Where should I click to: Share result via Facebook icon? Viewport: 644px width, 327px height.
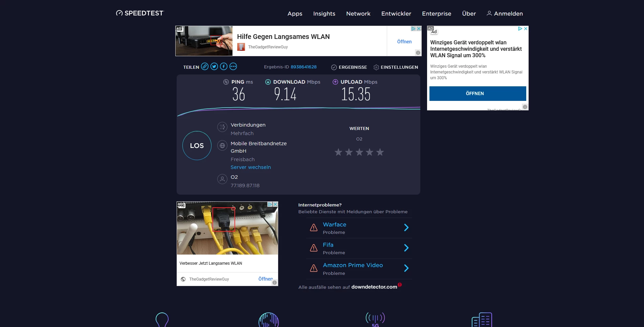click(224, 66)
